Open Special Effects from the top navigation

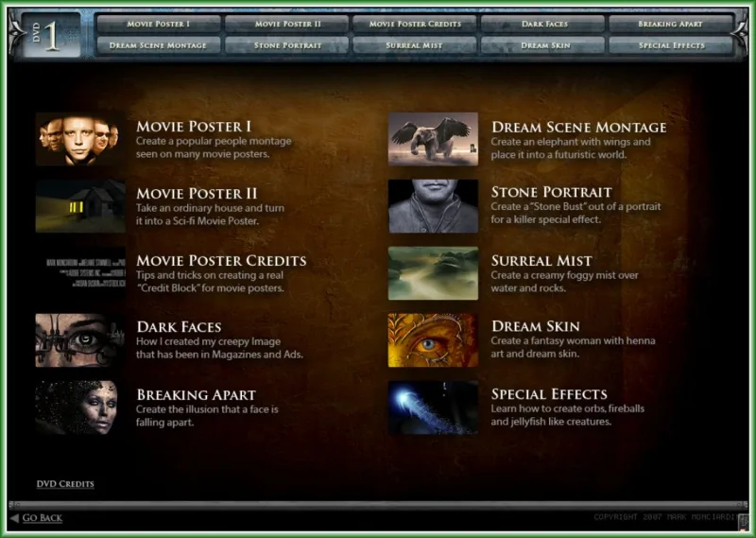click(x=671, y=45)
